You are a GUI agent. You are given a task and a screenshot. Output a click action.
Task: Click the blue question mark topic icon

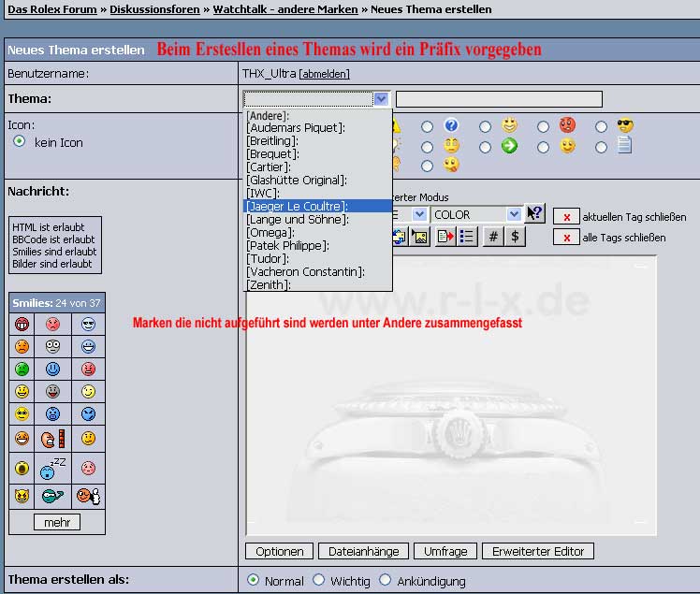[451, 125]
